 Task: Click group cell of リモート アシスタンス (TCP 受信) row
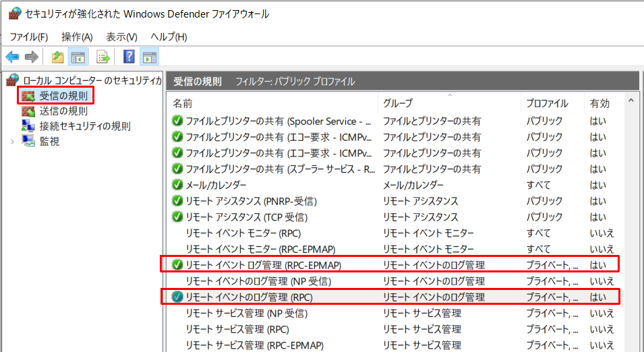pos(421,217)
